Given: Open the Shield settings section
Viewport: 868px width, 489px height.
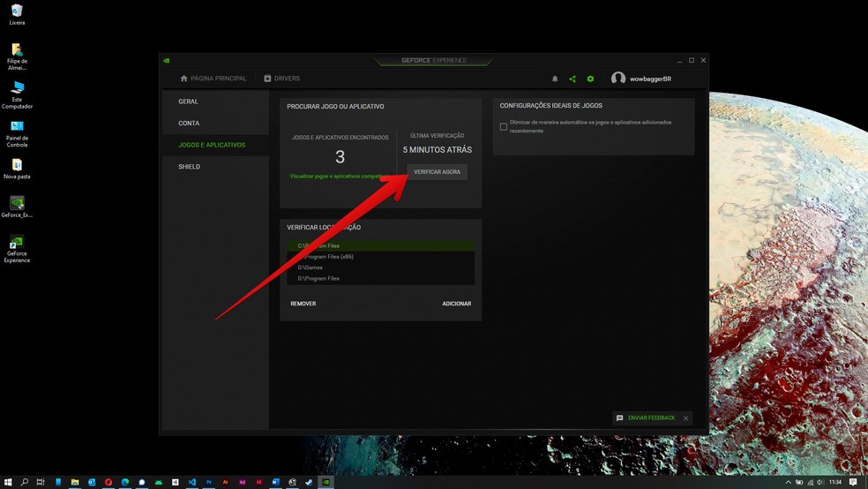Looking at the screenshot, I should tap(190, 167).
